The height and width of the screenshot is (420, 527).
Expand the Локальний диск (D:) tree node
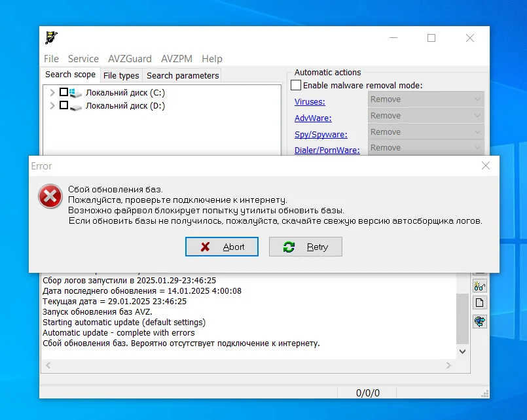[x=52, y=106]
